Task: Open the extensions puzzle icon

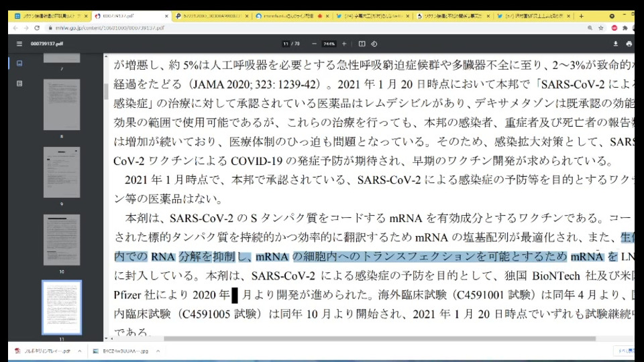Action: [625, 28]
